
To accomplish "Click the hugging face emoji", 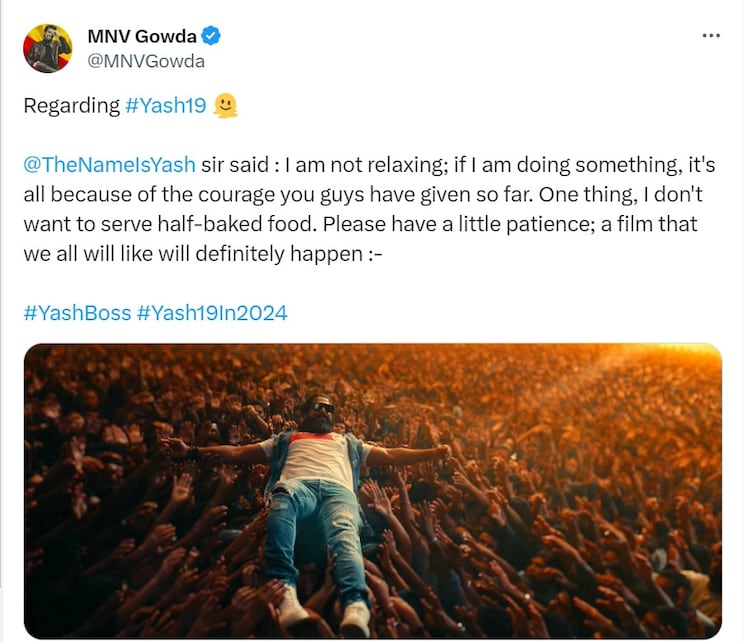I will coord(226,106).
